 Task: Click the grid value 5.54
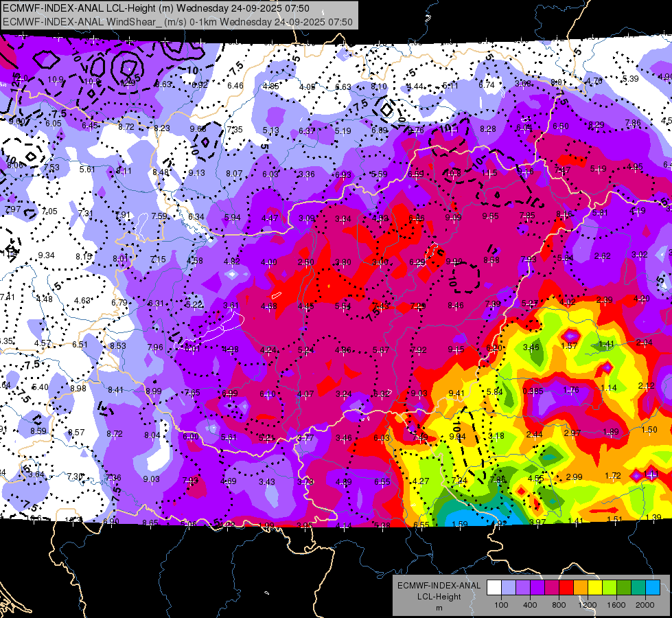click(x=343, y=306)
